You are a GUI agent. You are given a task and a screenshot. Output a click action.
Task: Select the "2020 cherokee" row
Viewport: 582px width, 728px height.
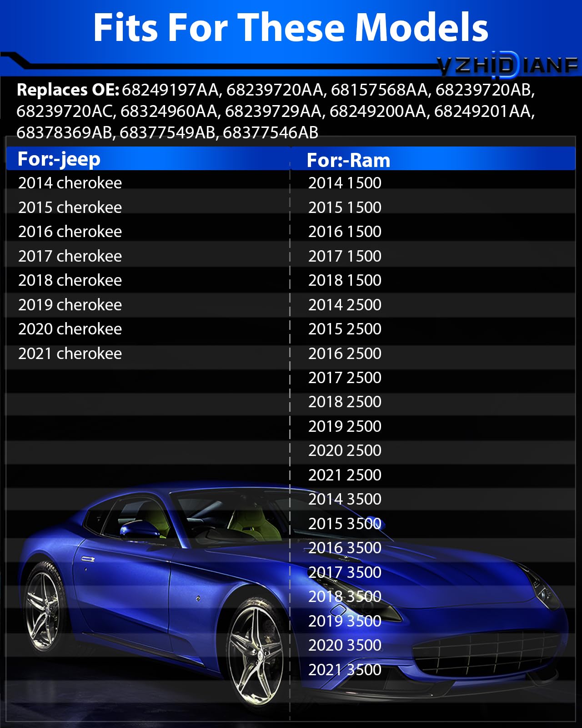pos(70,329)
